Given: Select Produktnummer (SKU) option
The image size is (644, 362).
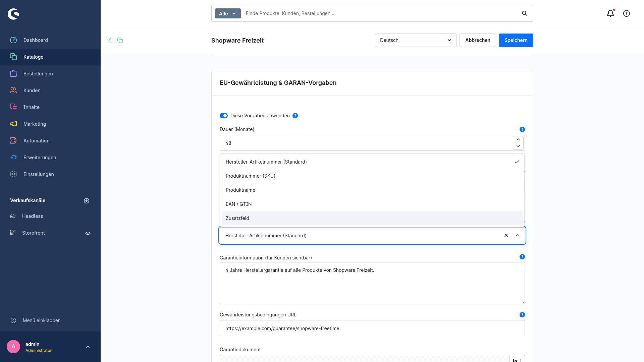Looking at the screenshot, I should [x=372, y=176].
